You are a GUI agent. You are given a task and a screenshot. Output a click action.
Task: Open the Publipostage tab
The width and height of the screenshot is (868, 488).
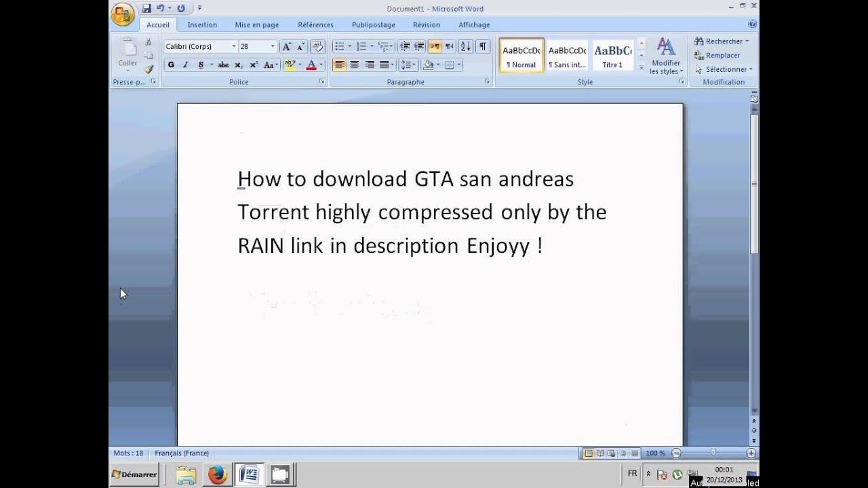tap(373, 24)
